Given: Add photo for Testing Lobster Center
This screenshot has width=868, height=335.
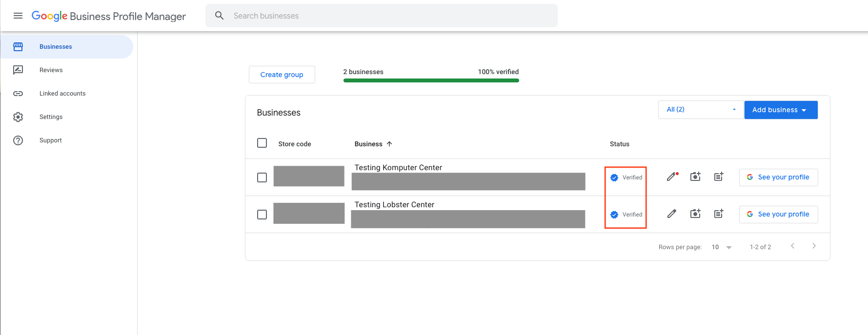Looking at the screenshot, I should pyautogui.click(x=695, y=214).
